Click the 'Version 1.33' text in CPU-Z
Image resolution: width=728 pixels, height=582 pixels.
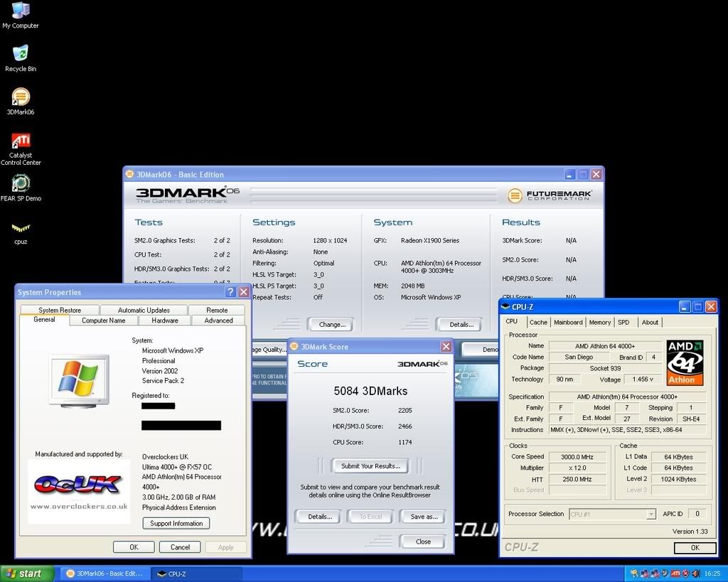[x=690, y=532]
